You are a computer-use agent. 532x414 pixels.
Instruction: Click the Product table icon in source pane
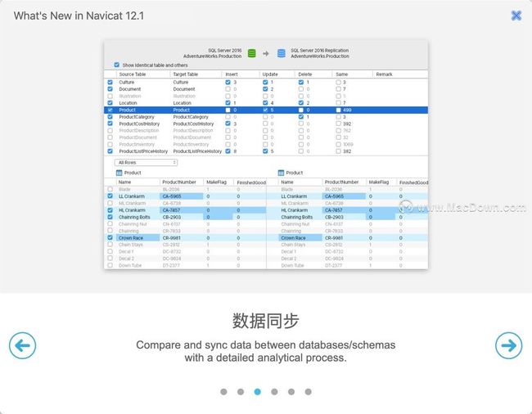[119, 173]
